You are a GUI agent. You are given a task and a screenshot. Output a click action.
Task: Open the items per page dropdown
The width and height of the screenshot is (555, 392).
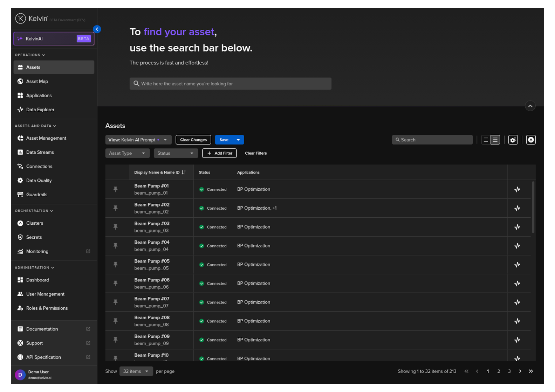tap(136, 371)
